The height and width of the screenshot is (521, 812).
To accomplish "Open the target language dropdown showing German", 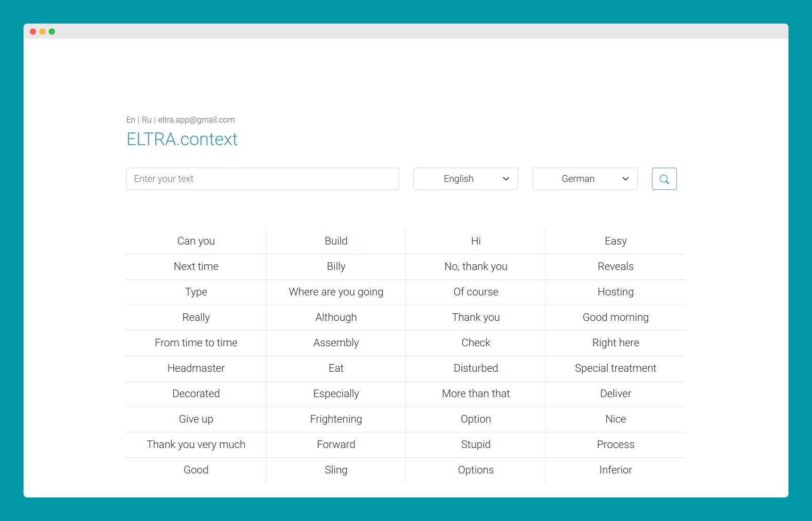I will [x=585, y=179].
